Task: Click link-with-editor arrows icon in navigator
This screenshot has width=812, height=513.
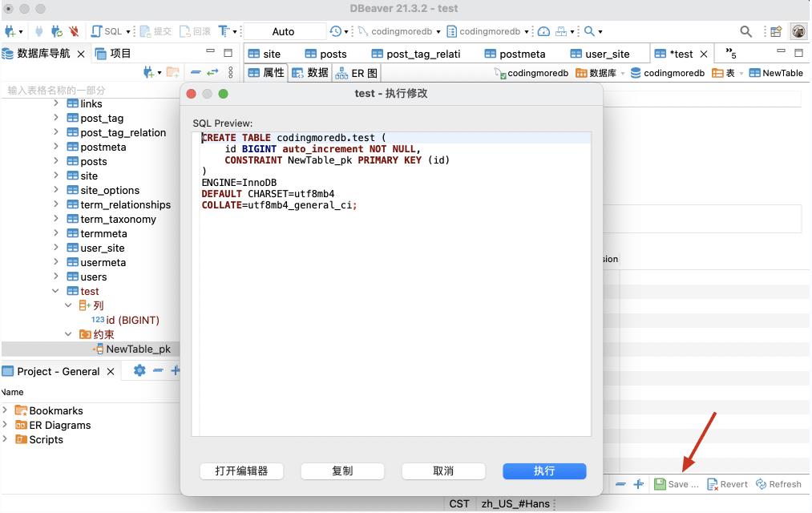Action: (x=212, y=72)
